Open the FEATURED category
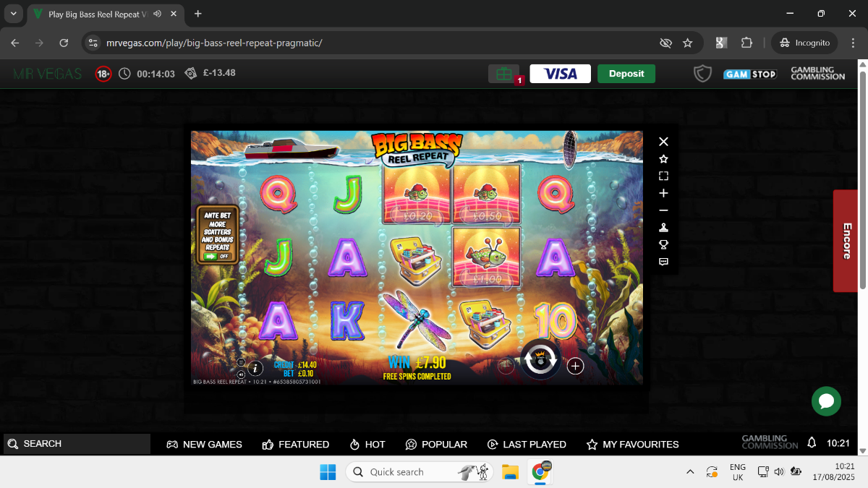868x488 pixels. [296, 445]
